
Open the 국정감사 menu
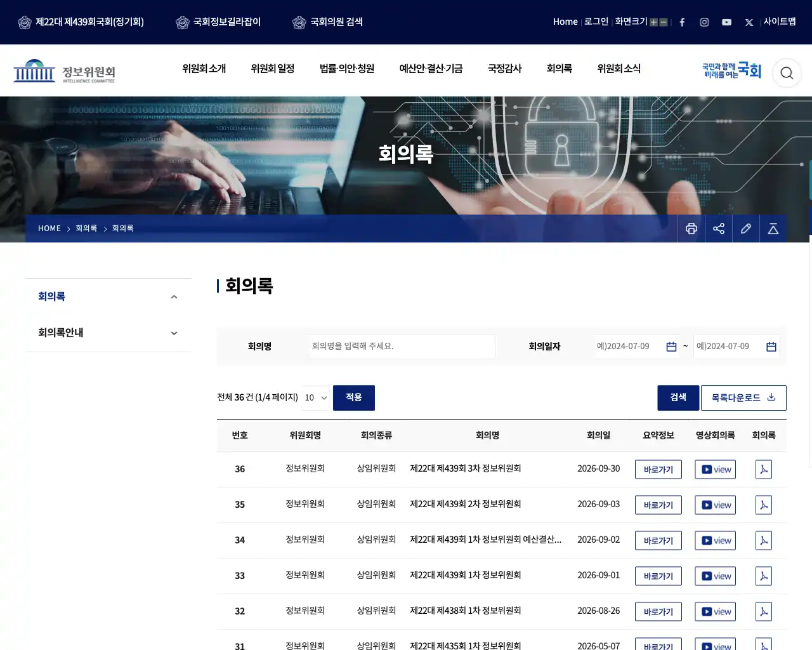[505, 69]
